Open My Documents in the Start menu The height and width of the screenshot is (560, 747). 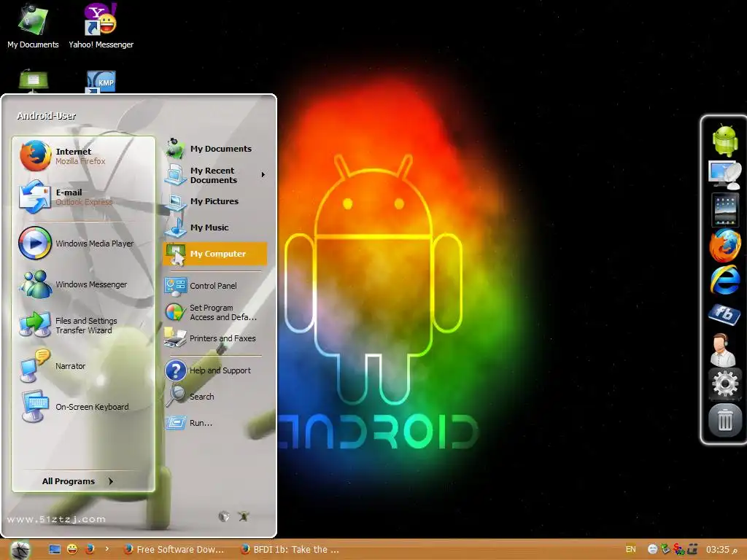(x=215, y=149)
